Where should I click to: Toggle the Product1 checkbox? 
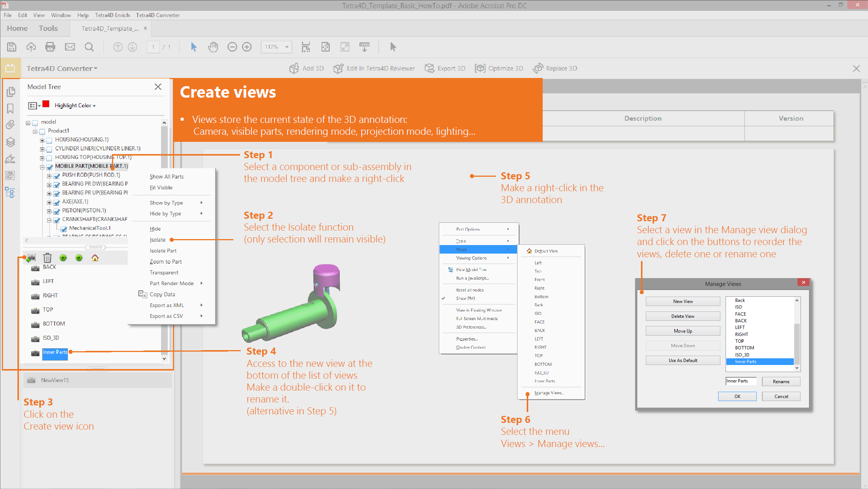(x=42, y=131)
